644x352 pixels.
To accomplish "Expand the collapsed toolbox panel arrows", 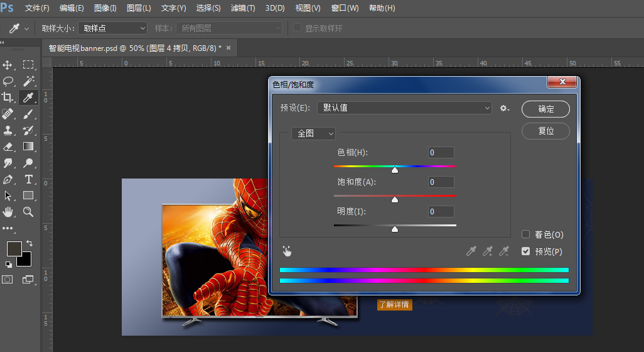I will tap(3, 42).
